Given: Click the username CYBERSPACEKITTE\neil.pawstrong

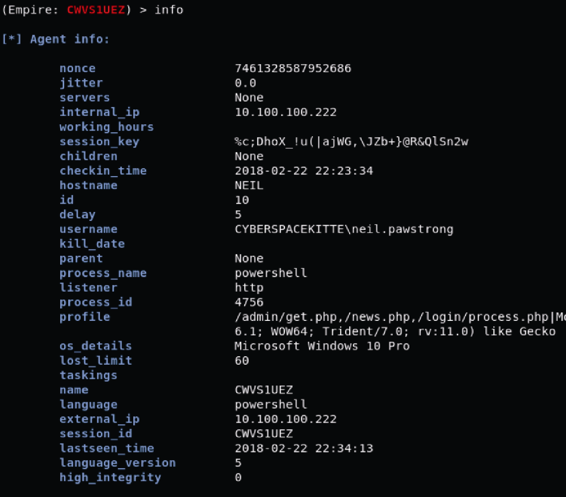Looking at the screenshot, I should [x=344, y=230].
